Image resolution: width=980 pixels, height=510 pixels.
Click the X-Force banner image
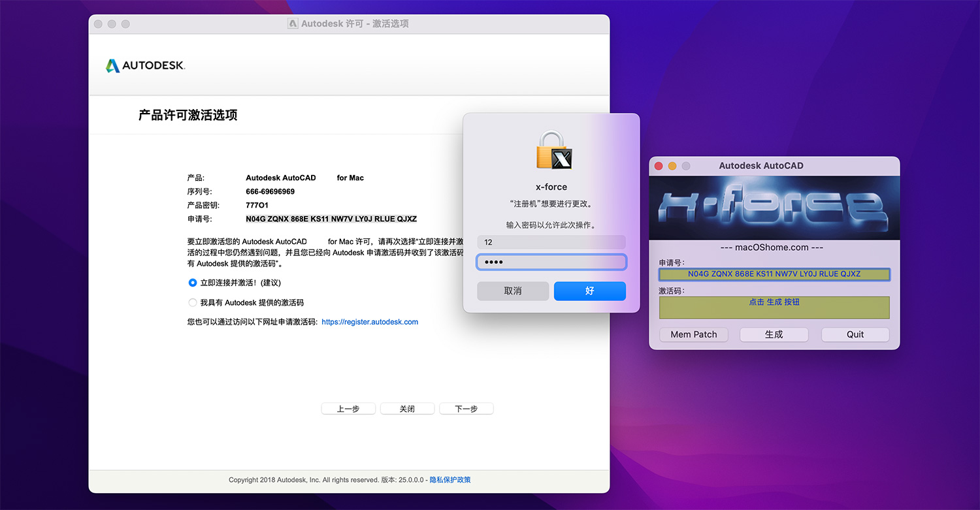[774, 206]
